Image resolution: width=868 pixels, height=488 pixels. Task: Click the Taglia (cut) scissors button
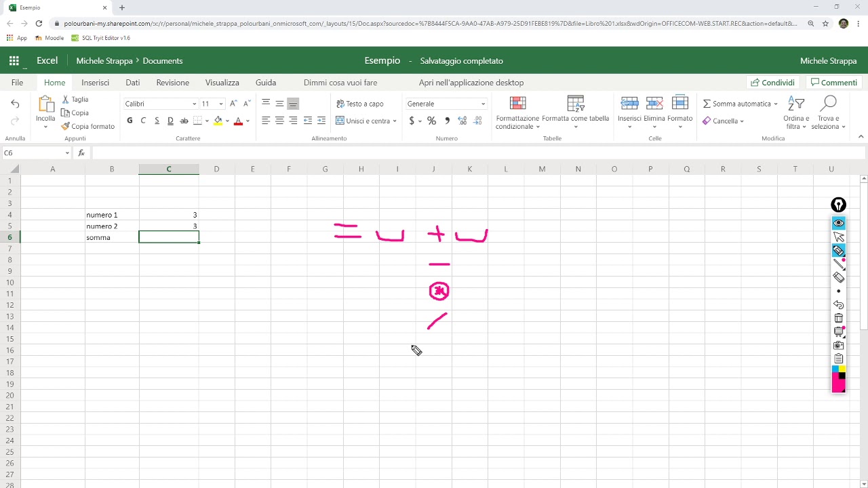pos(75,99)
